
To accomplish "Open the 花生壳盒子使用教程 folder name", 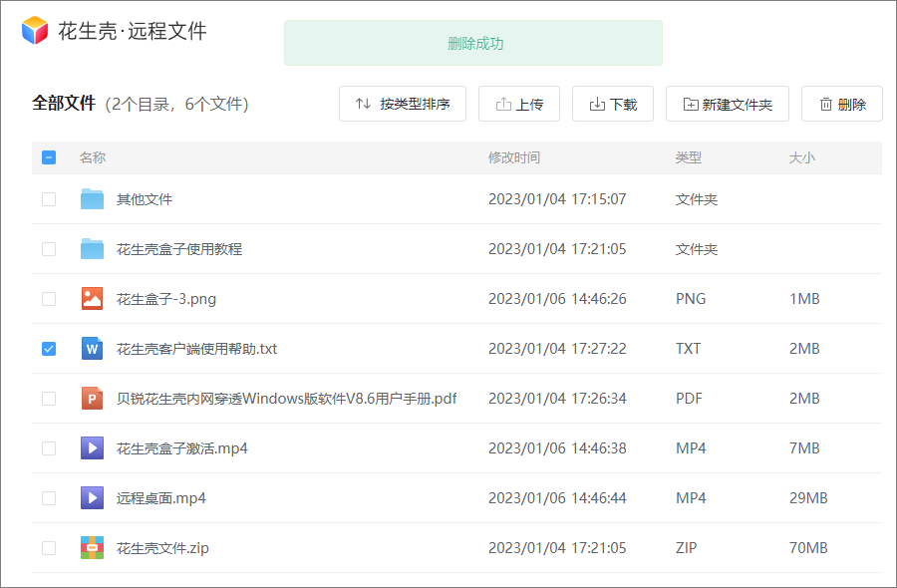I will click(179, 249).
